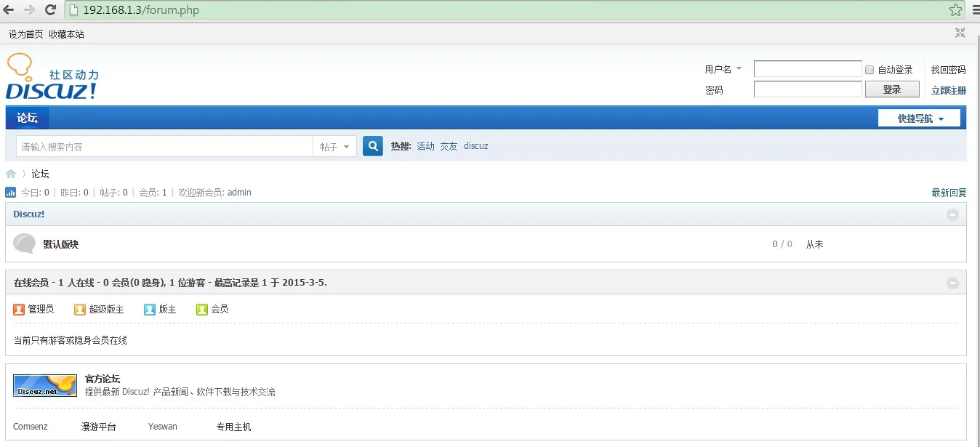The image size is (980, 447).
Task: Click 找回密码 link
Action: point(949,70)
